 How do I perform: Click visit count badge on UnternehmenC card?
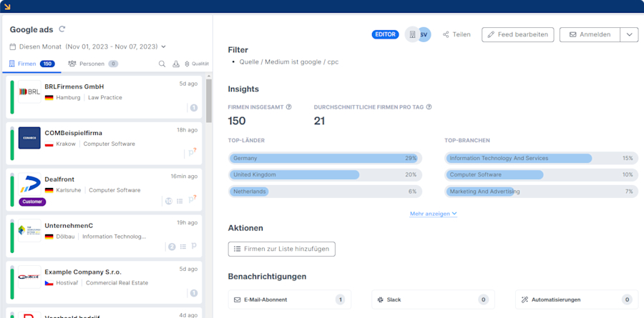tap(172, 247)
